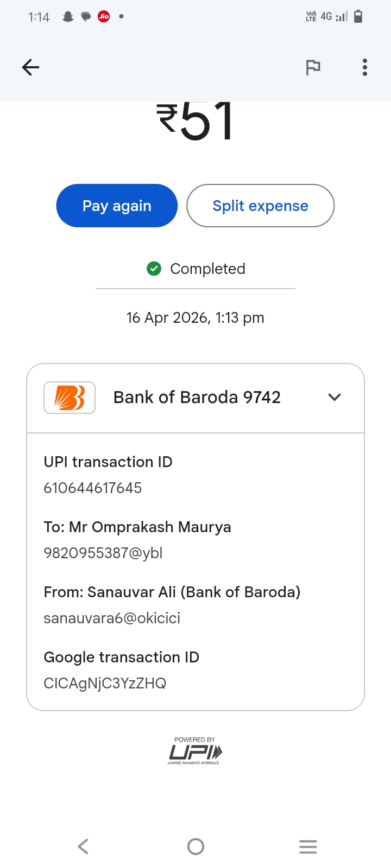The width and height of the screenshot is (391, 868).
Task: Open the Android recent apps button
Action: 308,846
